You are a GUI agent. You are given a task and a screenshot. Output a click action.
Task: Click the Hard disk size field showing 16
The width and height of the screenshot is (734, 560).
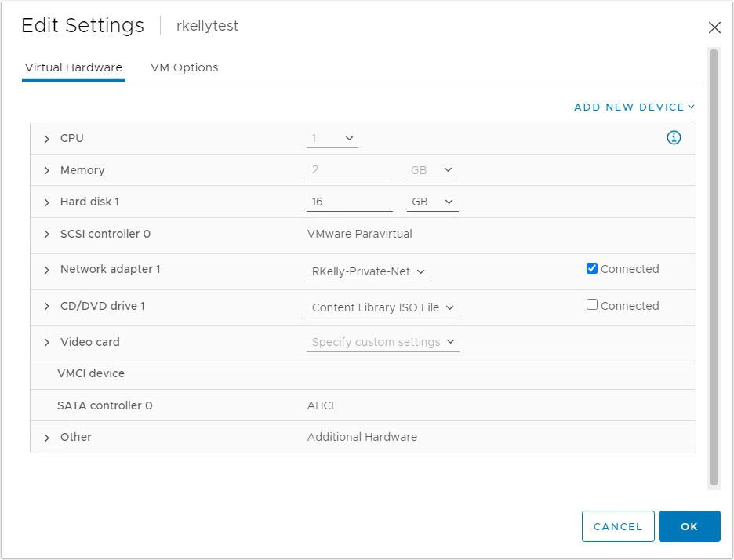pyautogui.click(x=350, y=202)
